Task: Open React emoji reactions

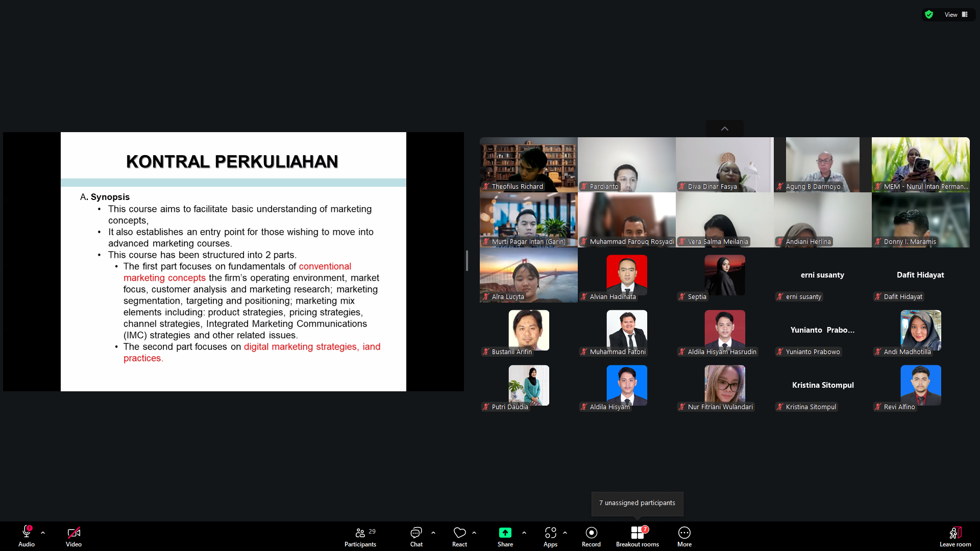Action: point(459,536)
